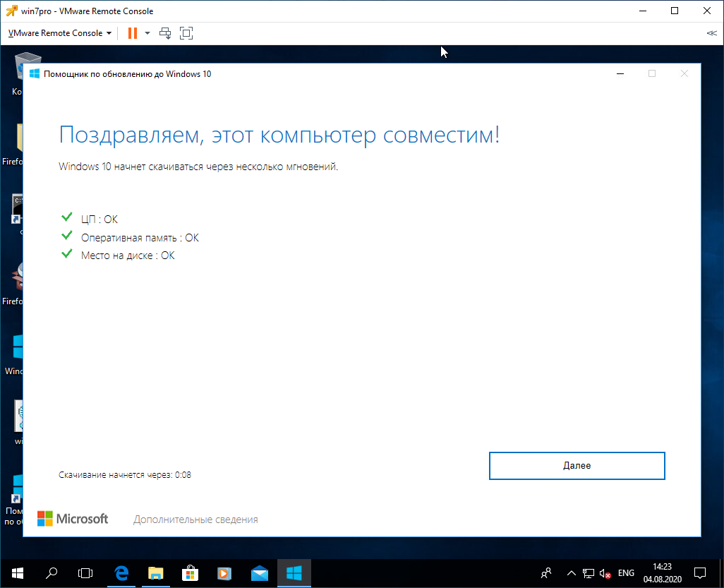Click the win7pro VMware title bar icon
724x588 pixels.
(x=11, y=11)
